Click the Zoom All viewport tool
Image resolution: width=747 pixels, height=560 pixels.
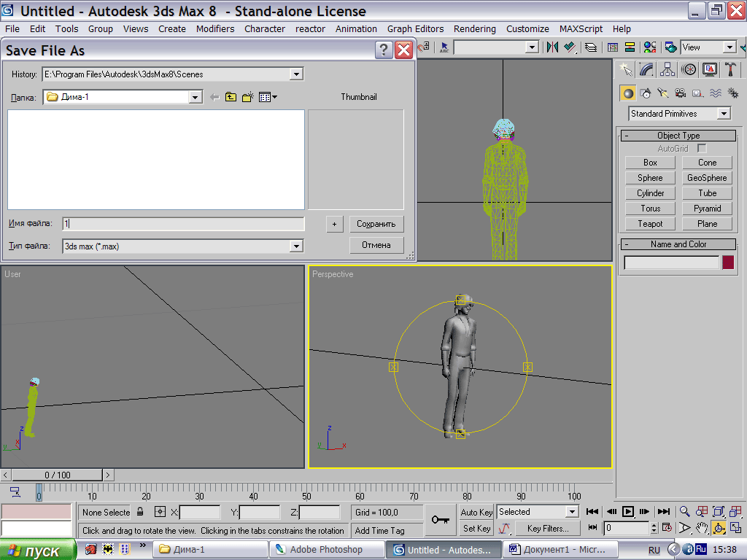pyautogui.click(x=702, y=511)
